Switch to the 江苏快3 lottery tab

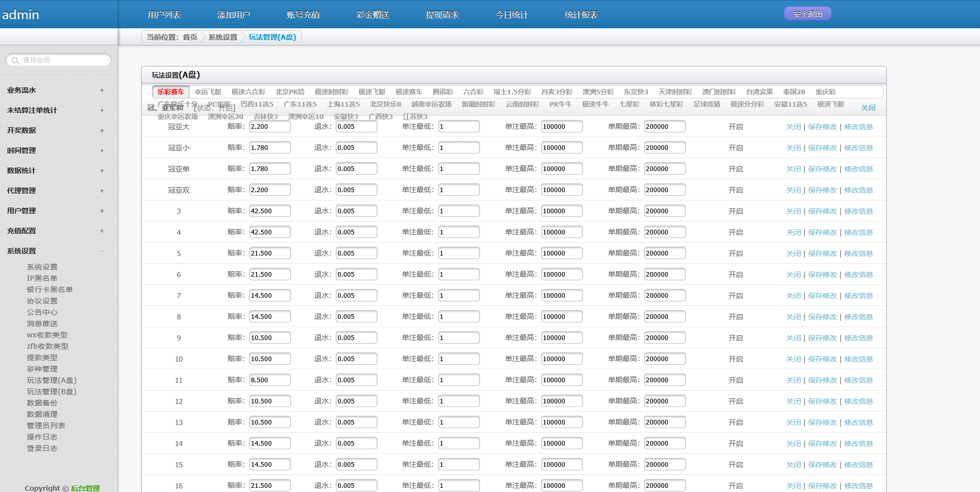coord(415,116)
